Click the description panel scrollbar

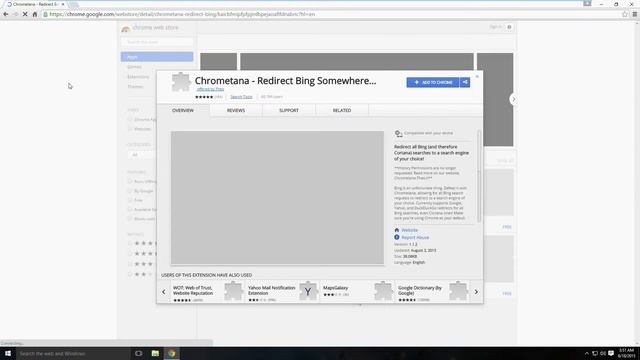tap(479, 176)
